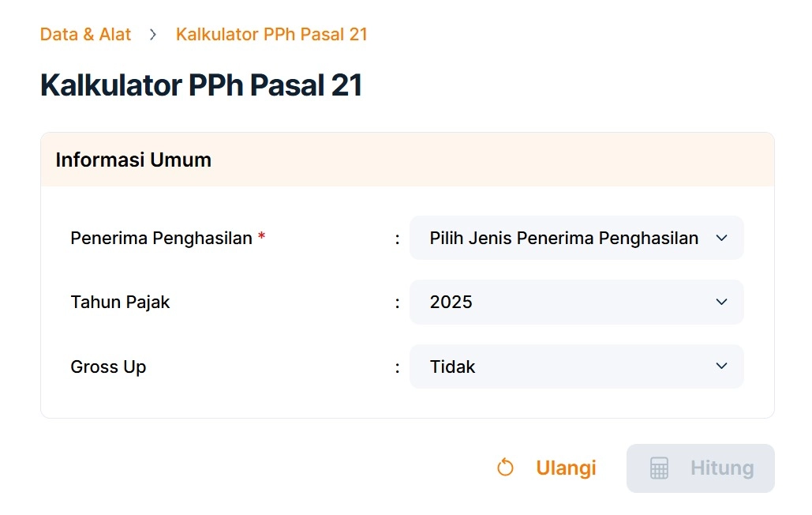This screenshot has width=812, height=515.
Task: Click the Kalkulator PPh Pasal 21 page heading
Action: [x=201, y=85]
